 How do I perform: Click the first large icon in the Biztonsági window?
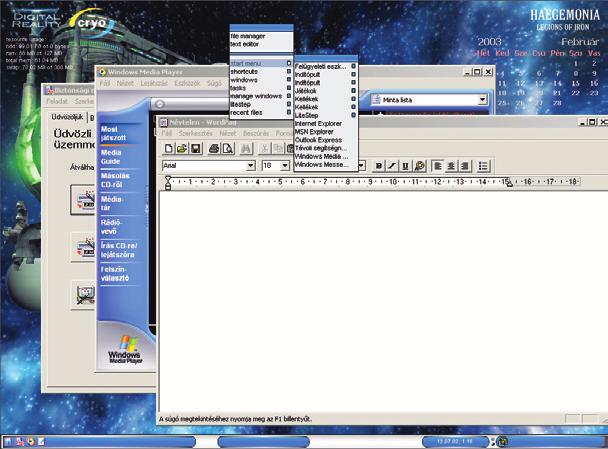(85, 200)
